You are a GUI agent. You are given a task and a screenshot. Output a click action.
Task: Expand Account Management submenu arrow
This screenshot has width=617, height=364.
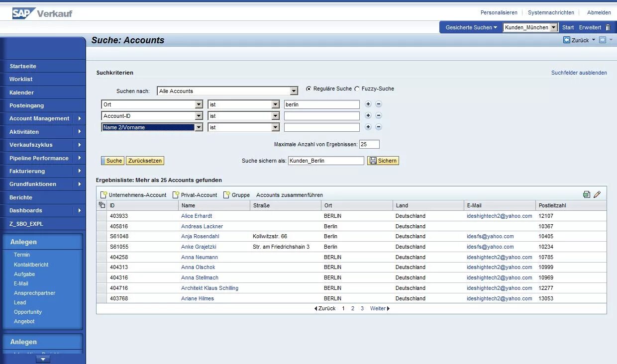[x=80, y=118]
